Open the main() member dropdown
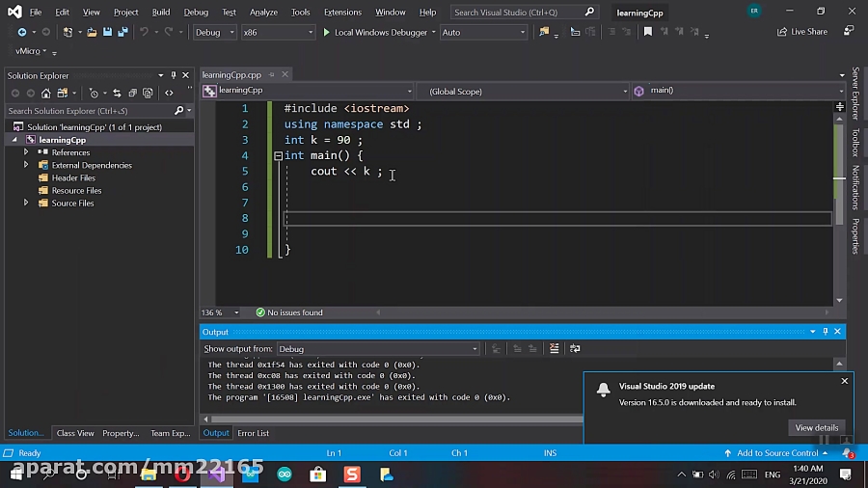 (739, 91)
